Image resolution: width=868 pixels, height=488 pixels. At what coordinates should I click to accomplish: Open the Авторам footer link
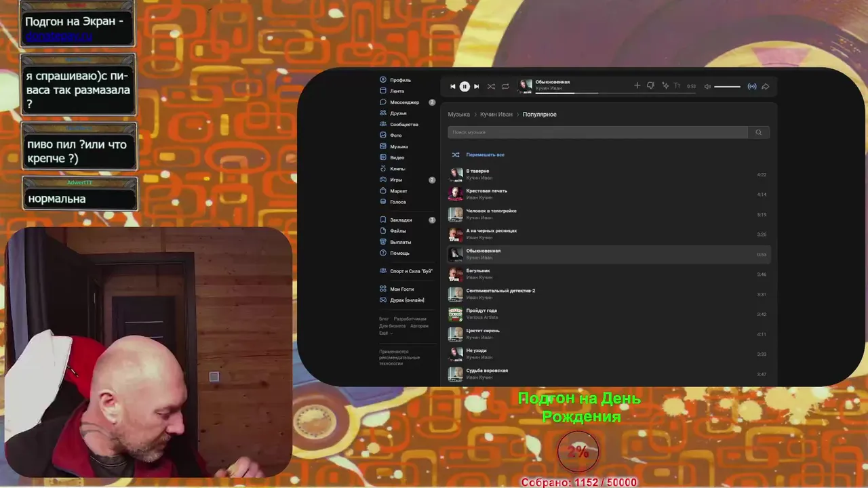pyautogui.click(x=419, y=326)
